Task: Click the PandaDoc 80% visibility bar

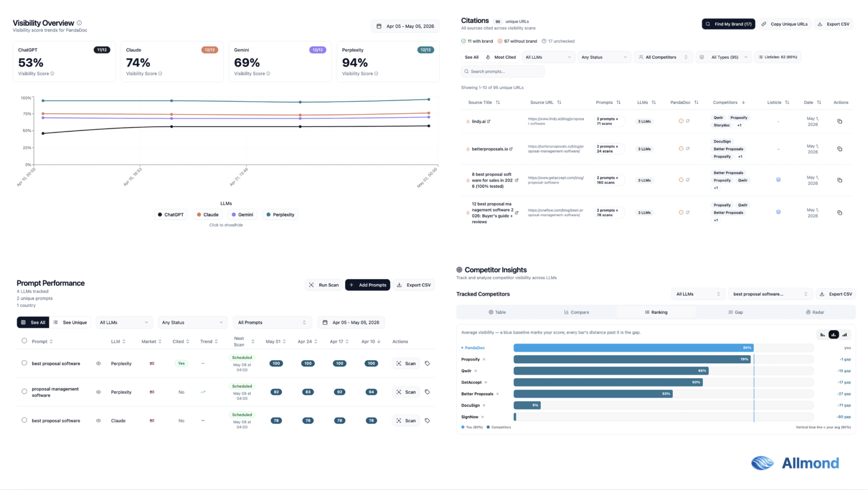Action: coord(633,348)
